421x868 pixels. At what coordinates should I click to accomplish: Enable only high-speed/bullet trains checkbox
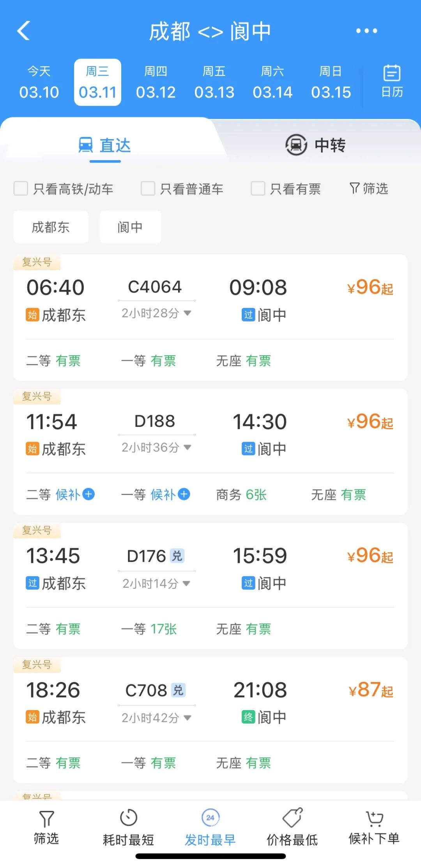pyautogui.click(x=21, y=189)
